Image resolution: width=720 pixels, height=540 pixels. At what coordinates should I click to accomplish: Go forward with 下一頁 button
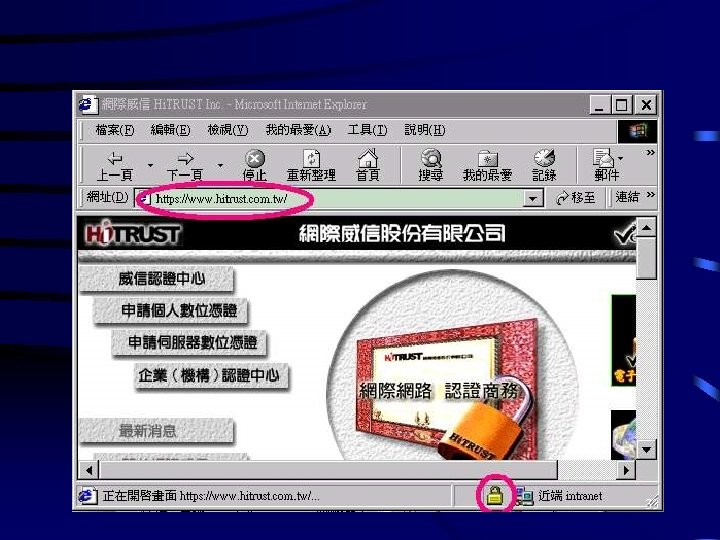point(185,166)
